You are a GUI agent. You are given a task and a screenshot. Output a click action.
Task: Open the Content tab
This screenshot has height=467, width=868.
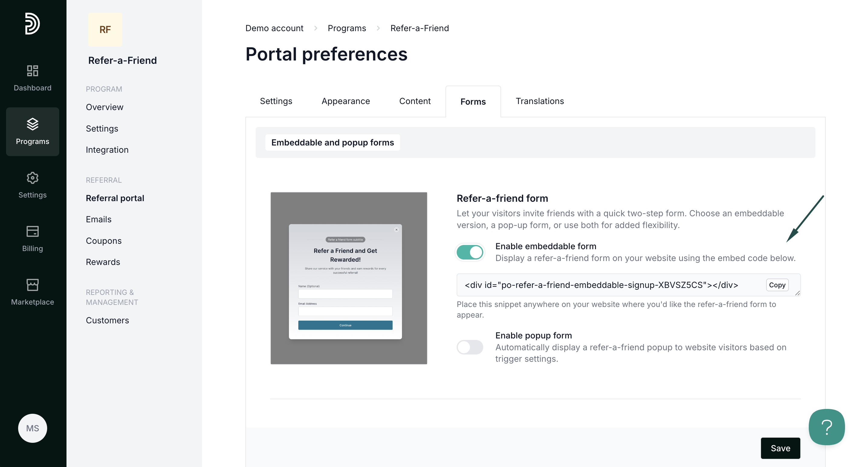click(x=415, y=101)
